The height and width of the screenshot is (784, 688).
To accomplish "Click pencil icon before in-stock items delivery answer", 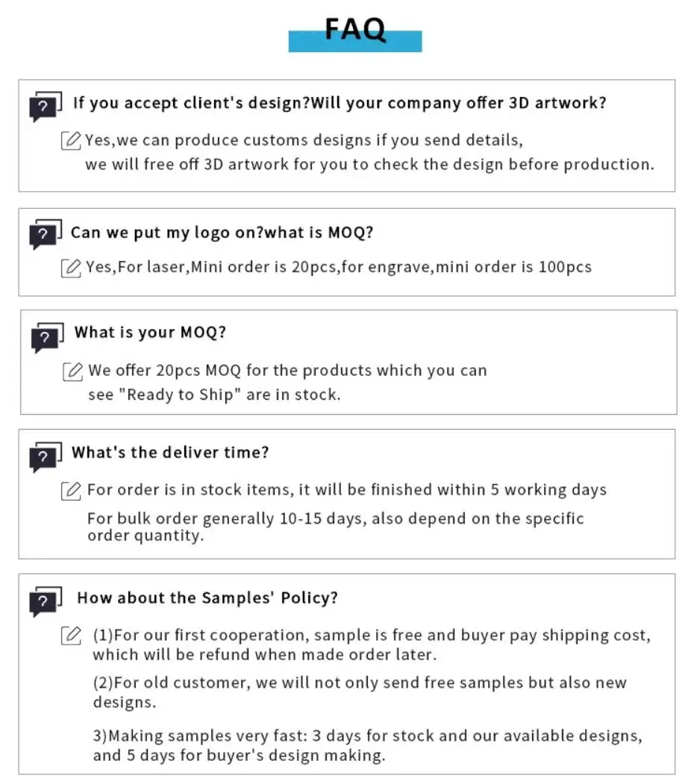I will tap(71, 490).
